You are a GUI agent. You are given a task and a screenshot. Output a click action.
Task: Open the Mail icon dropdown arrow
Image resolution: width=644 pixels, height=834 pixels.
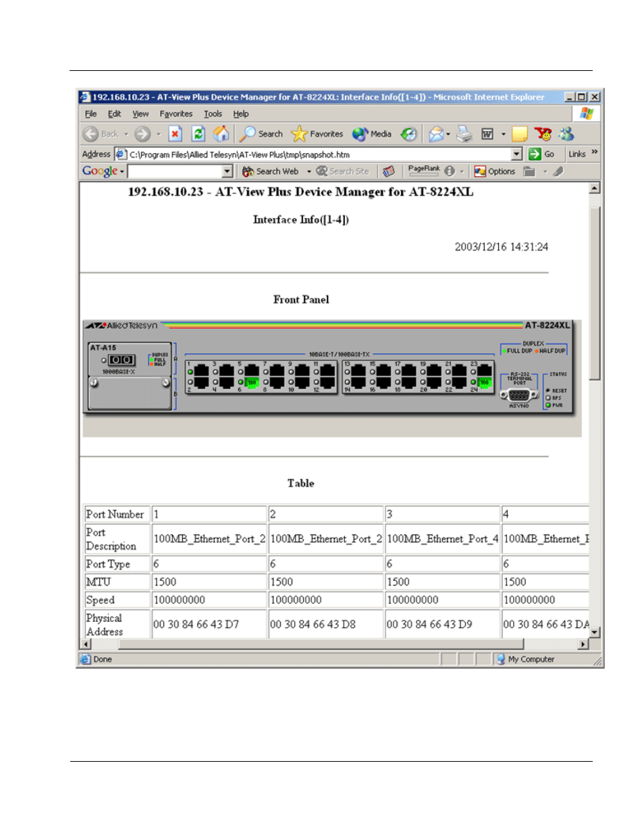pyautogui.click(x=448, y=134)
